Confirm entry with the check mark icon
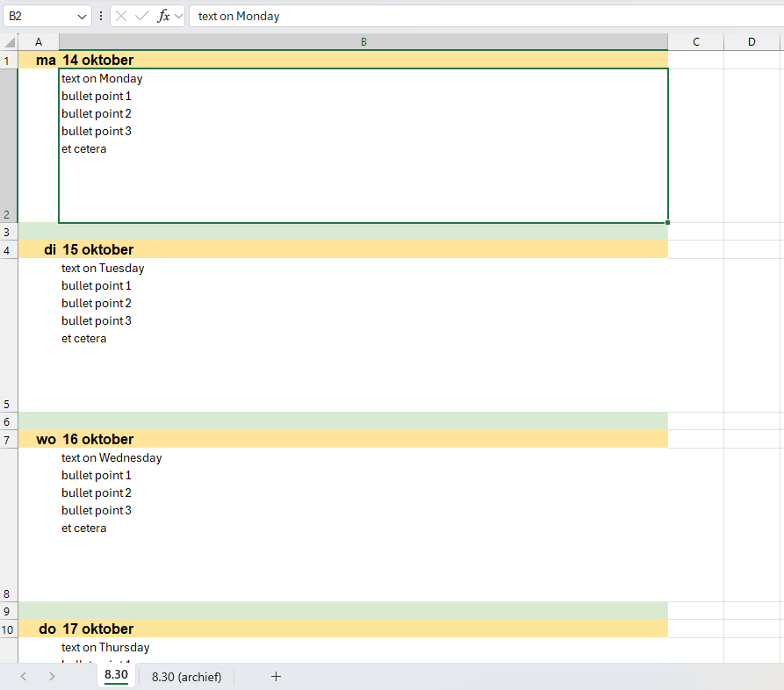 (143, 16)
